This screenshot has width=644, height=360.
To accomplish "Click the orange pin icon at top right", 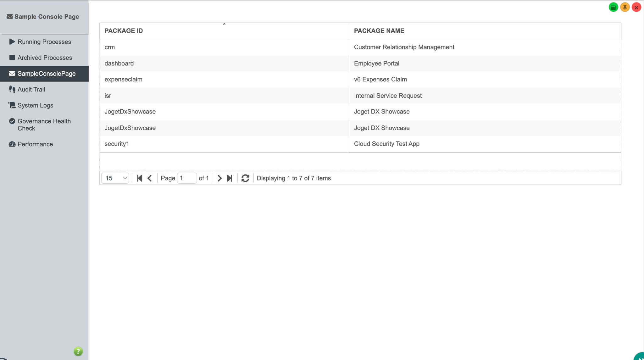I will tap(625, 7).
